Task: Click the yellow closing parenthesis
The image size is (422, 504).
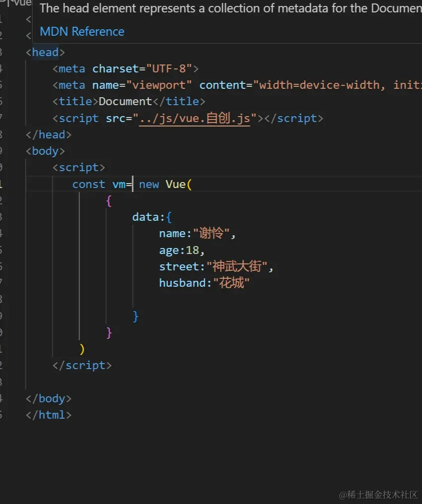Action: pyautogui.click(x=82, y=349)
